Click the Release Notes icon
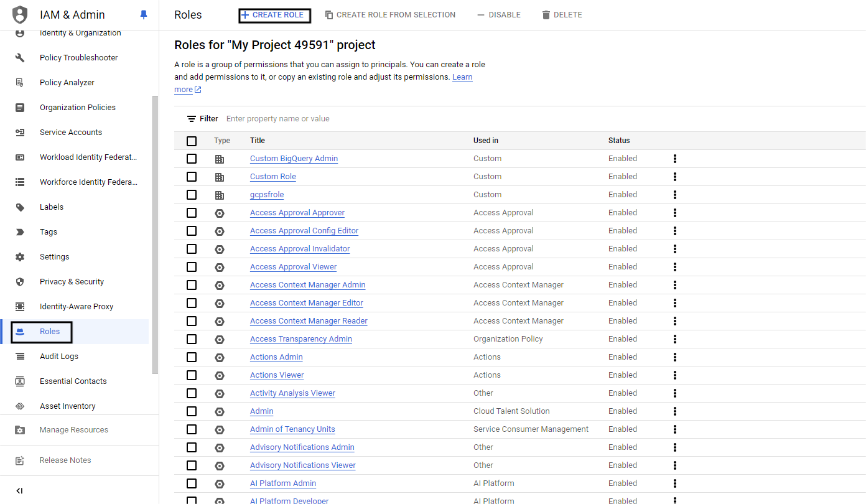The height and width of the screenshot is (504, 866). pyautogui.click(x=20, y=460)
